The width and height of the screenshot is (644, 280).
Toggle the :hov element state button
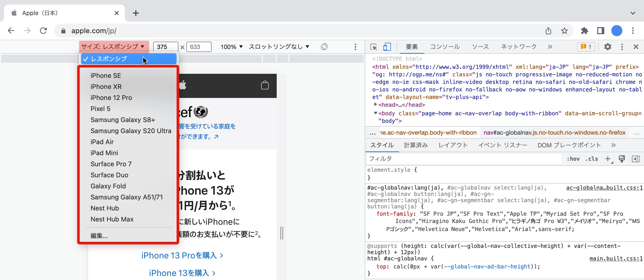click(573, 159)
